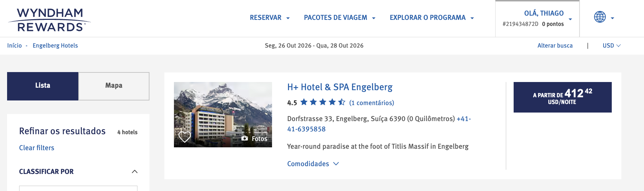The height and width of the screenshot is (191, 644).
Task: Expand the Pacotes de Viagem menu
Action: (x=339, y=18)
